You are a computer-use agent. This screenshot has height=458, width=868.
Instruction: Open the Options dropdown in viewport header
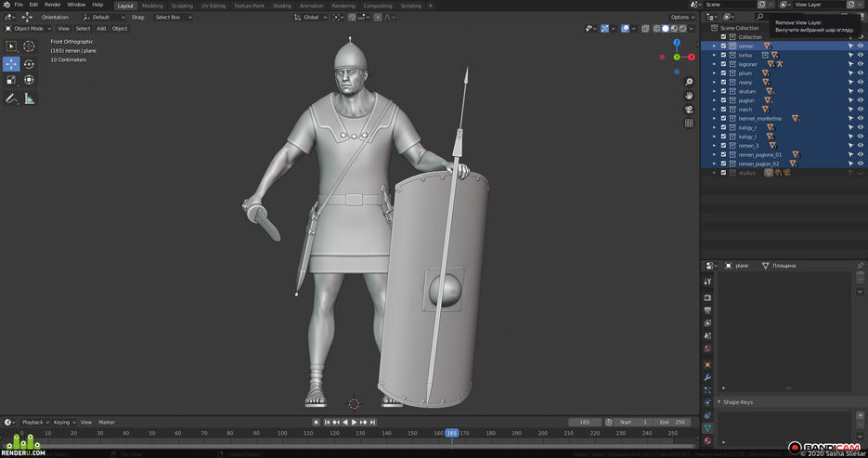point(682,17)
